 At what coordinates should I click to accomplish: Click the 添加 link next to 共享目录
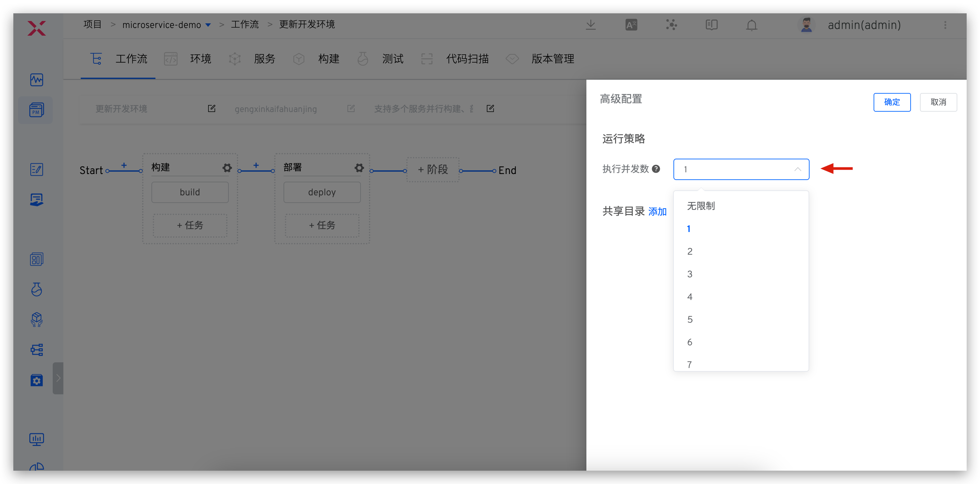658,211
